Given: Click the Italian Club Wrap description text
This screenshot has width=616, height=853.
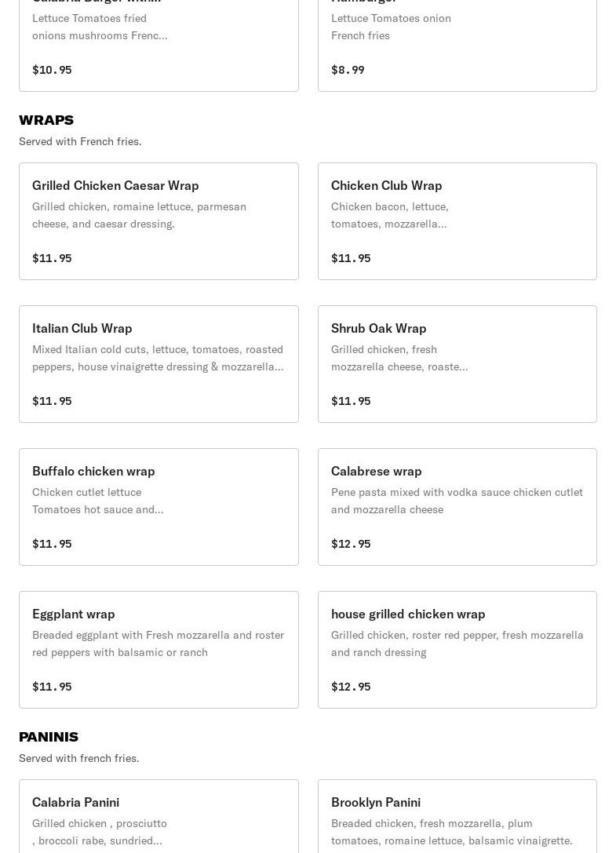Looking at the screenshot, I should tap(158, 358).
